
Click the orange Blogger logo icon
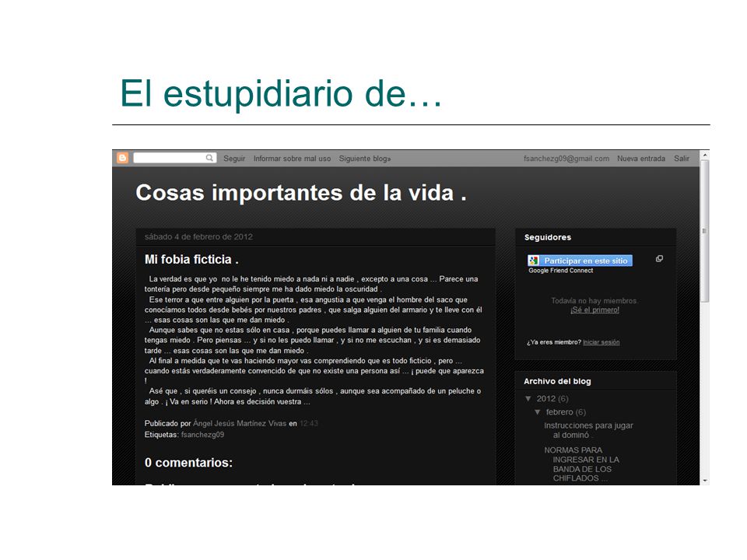click(122, 158)
